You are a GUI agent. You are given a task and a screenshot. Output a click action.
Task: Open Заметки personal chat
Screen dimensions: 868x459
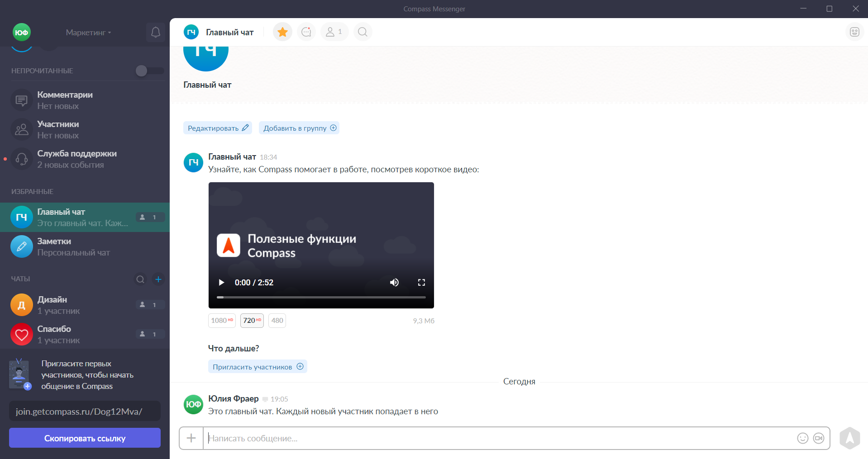85,246
